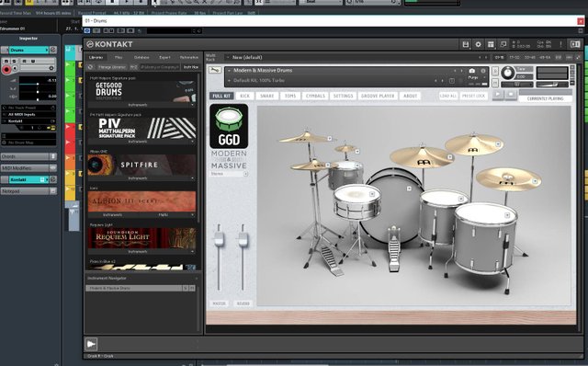The height and width of the screenshot is (366, 588).
Task: Open the GROOVE PLAYER tab
Action: pyautogui.click(x=378, y=97)
